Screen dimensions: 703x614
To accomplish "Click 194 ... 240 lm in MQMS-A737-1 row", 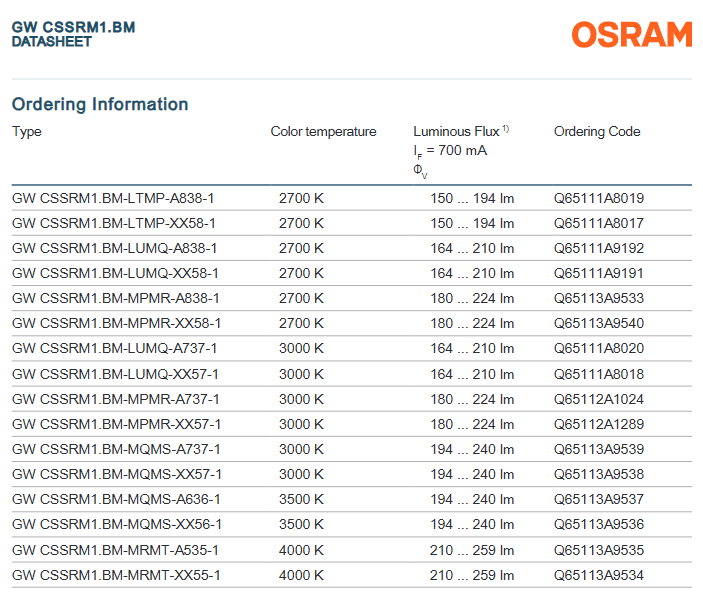I will (x=472, y=449).
